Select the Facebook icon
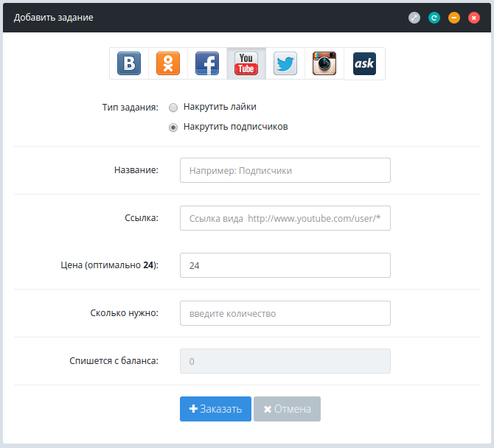 [207, 63]
